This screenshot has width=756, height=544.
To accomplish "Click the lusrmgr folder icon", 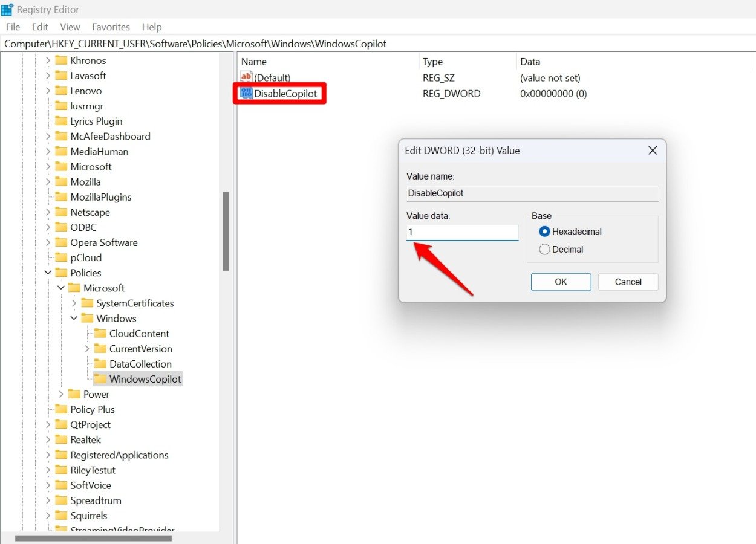I will [x=60, y=106].
